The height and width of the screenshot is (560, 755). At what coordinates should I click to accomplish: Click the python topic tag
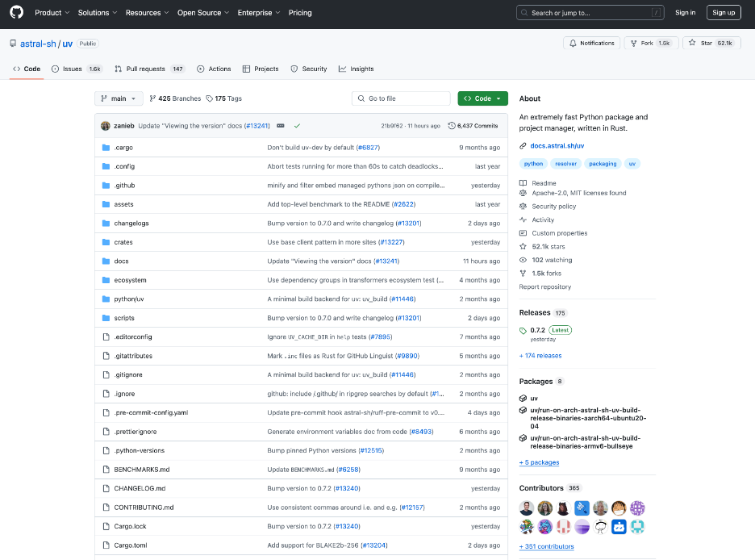[533, 164]
